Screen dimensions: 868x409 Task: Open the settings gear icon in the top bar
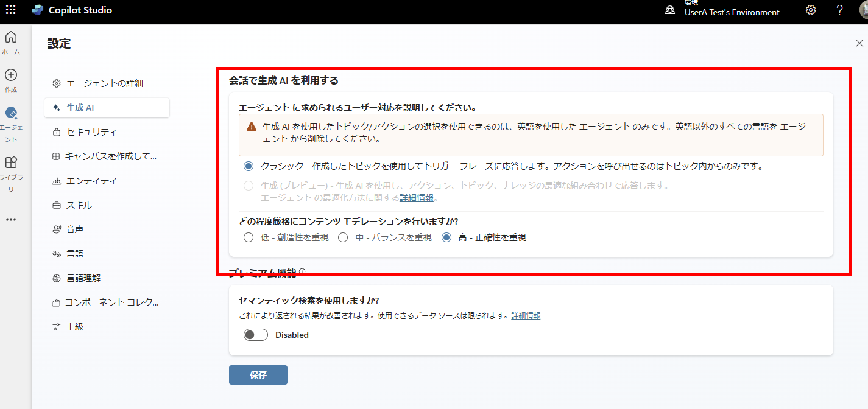(810, 10)
